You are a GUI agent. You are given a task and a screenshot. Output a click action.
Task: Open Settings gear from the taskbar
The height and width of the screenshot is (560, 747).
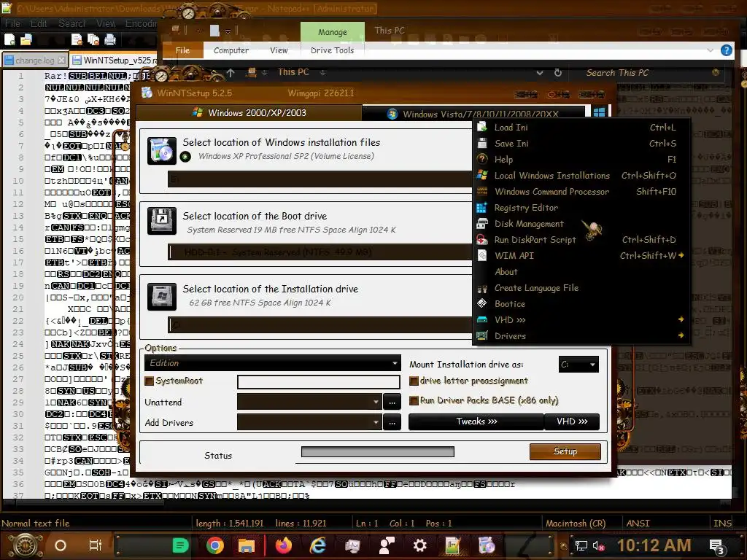tap(419, 545)
